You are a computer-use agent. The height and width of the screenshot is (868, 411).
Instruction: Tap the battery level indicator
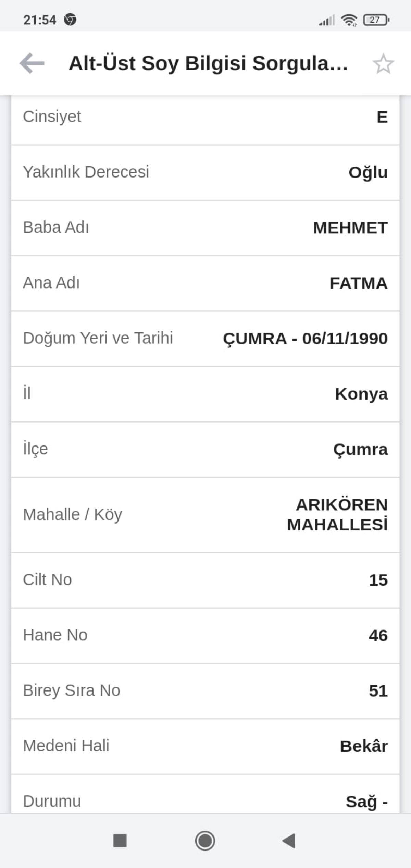376,20
